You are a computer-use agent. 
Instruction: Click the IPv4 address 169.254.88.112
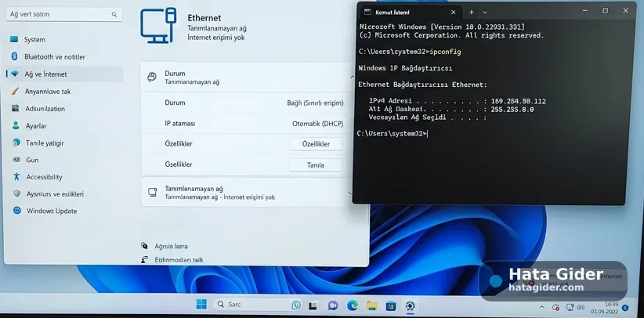pyautogui.click(x=519, y=101)
